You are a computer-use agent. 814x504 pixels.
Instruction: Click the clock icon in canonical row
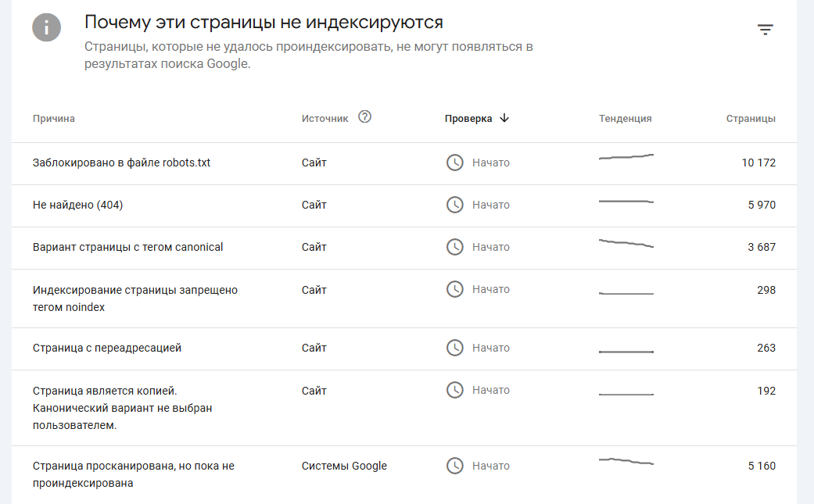pos(455,247)
